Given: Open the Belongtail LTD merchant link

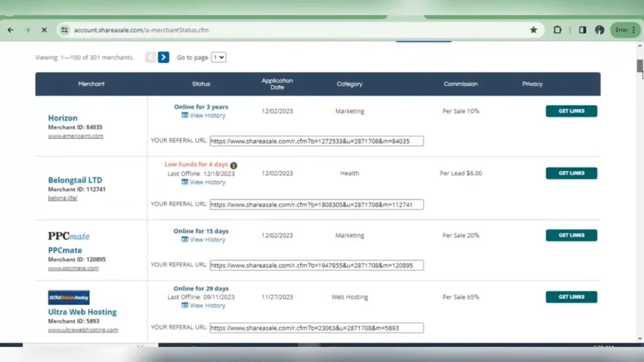Looking at the screenshot, I should coord(75,180).
